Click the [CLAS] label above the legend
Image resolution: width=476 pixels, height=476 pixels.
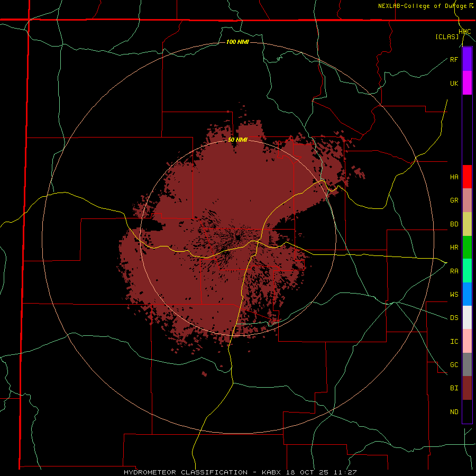pyautogui.click(x=447, y=36)
